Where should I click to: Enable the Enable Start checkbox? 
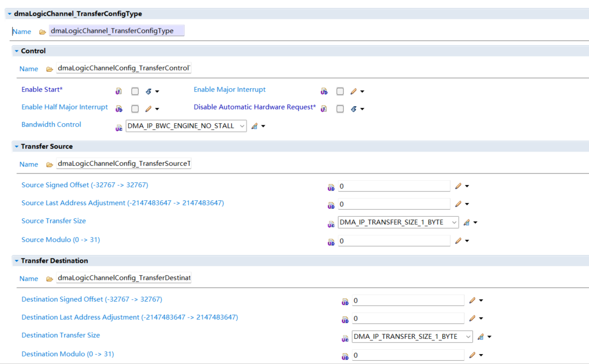pos(135,91)
